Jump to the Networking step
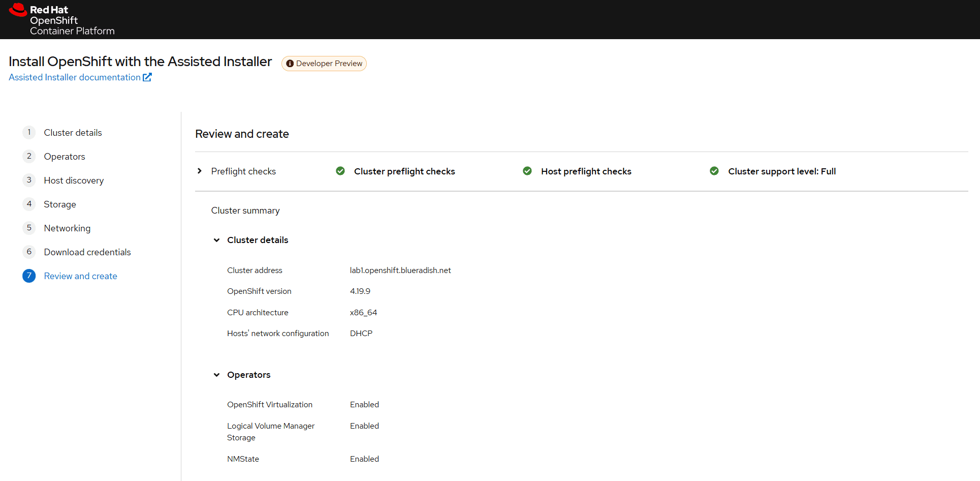980x481 pixels. (x=67, y=228)
